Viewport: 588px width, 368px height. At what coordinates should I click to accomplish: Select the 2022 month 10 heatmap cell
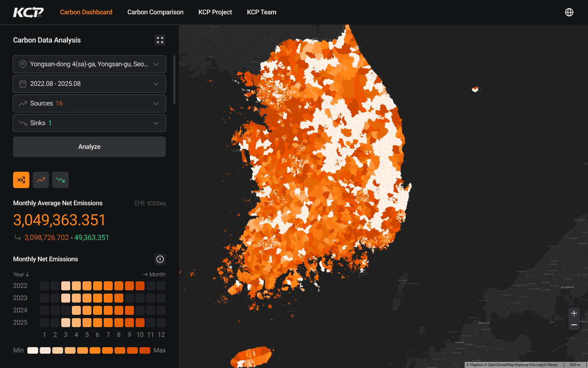140,286
